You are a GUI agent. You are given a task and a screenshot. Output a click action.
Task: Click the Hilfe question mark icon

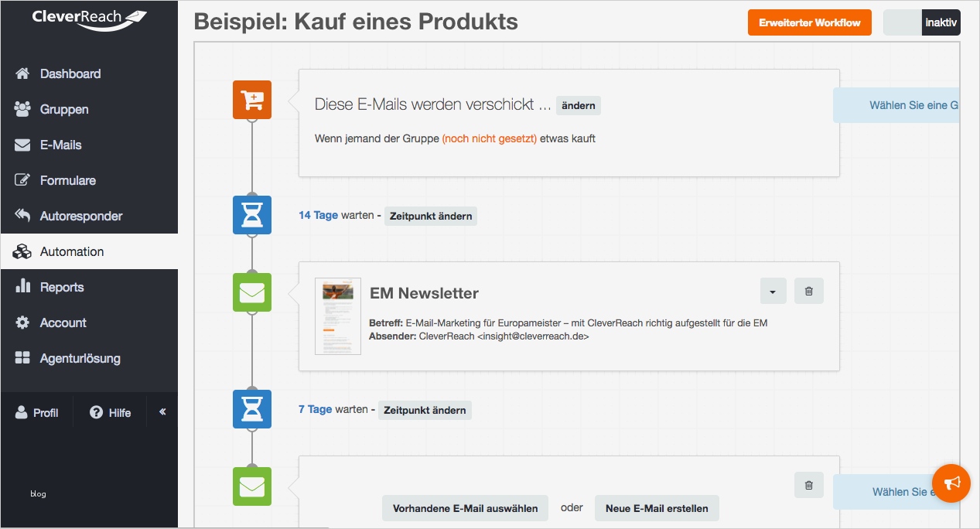(94, 412)
